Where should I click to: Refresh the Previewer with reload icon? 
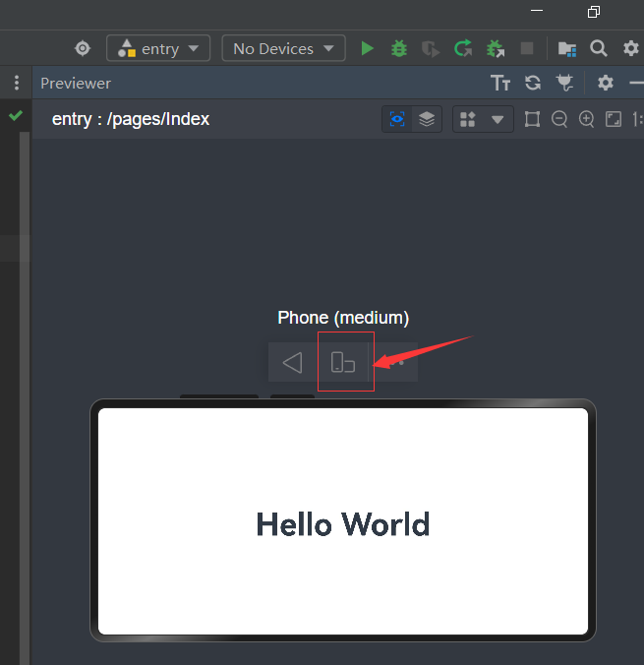(533, 83)
